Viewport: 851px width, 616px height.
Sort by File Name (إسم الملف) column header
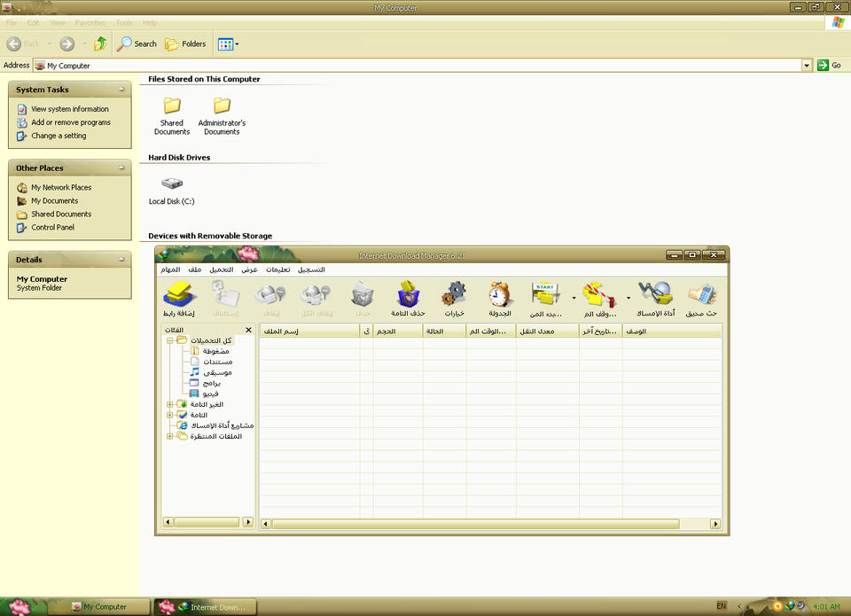[x=309, y=331]
